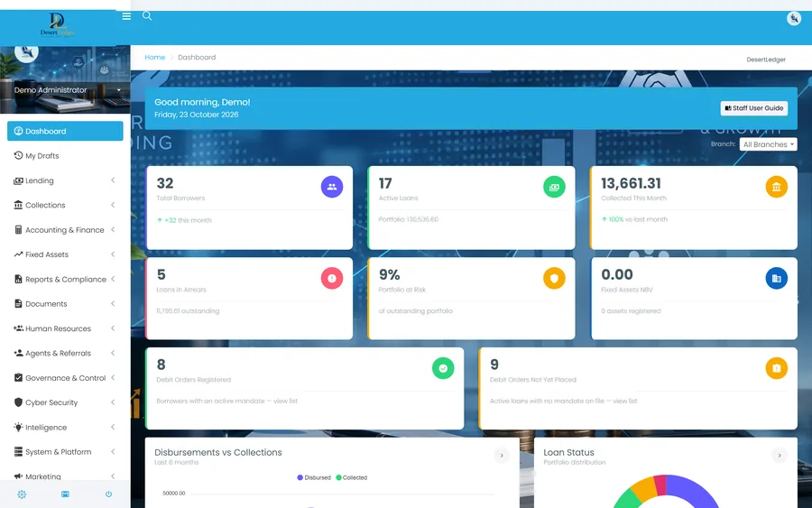The width and height of the screenshot is (812, 508).
Task: Open settings gear at sidebar bottom
Action: (x=22, y=494)
